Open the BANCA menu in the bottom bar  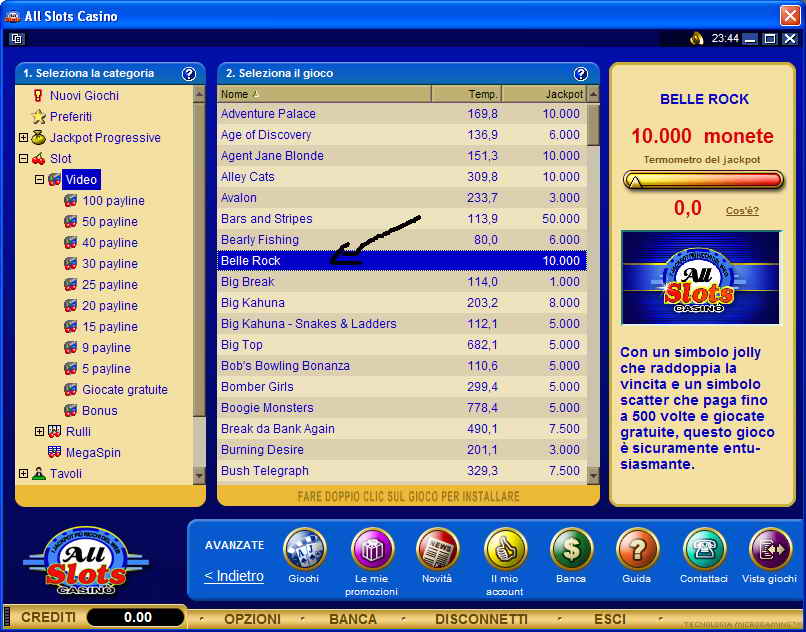tap(353, 619)
